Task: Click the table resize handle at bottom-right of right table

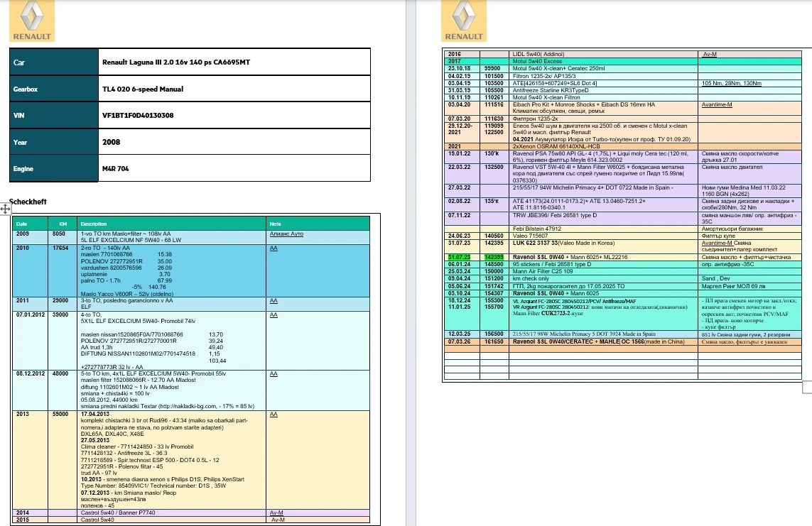Action: pos(806,386)
